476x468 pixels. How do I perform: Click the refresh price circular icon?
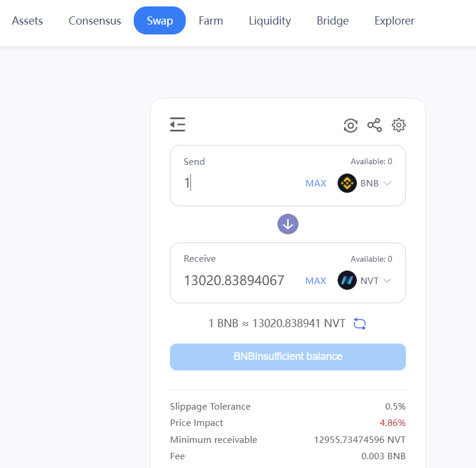pos(350,125)
